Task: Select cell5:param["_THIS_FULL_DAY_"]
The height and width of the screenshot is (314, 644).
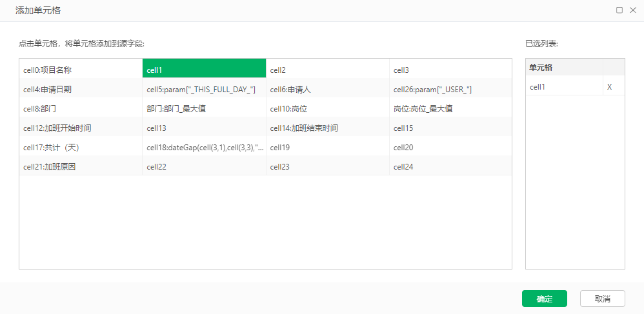Action: [x=204, y=89]
